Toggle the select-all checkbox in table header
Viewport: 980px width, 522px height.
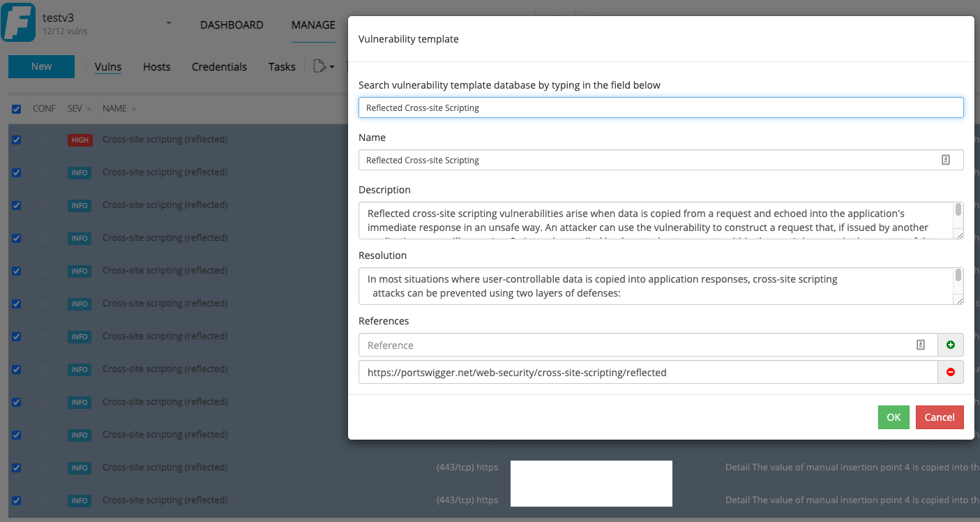click(x=16, y=109)
